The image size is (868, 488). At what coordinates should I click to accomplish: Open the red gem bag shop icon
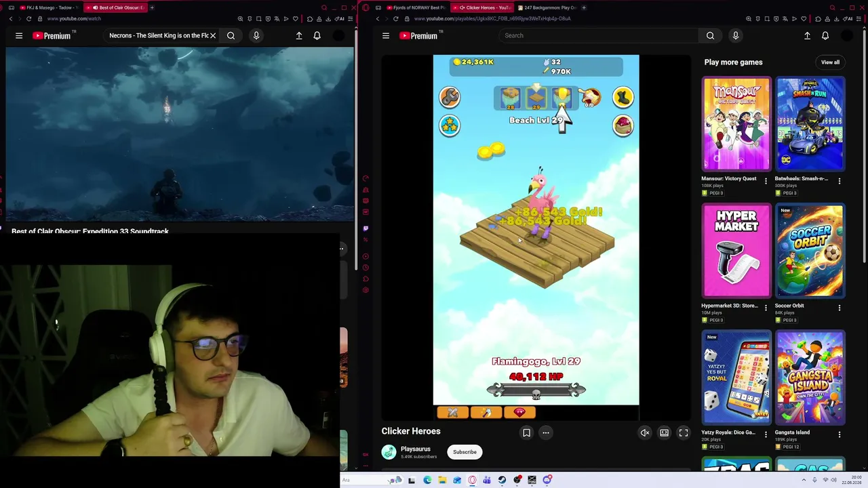point(623,125)
